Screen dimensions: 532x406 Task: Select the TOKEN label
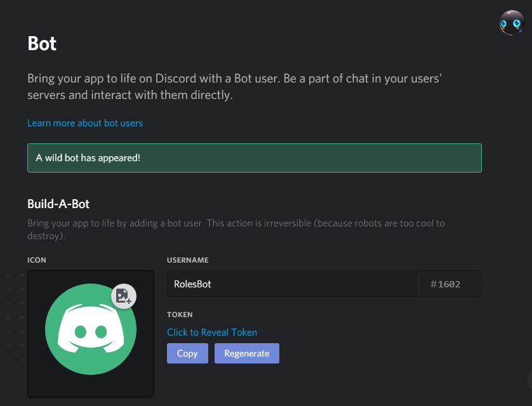(x=180, y=315)
